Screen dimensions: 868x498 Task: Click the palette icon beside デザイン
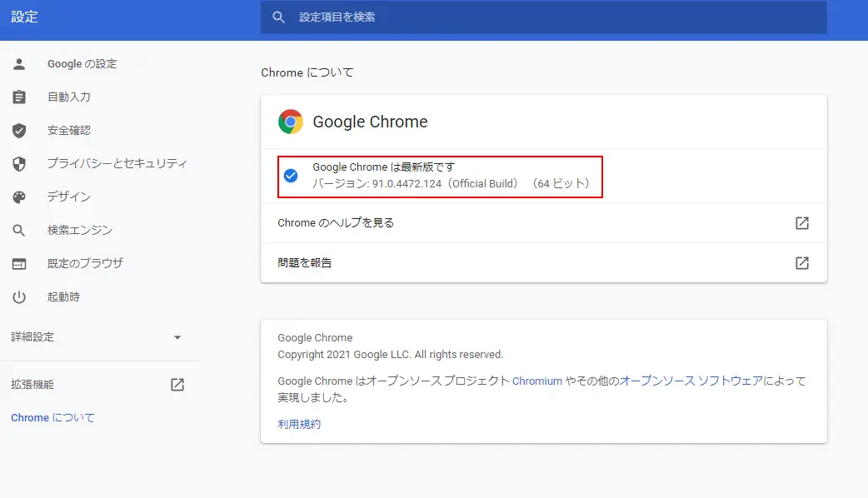coord(19,197)
